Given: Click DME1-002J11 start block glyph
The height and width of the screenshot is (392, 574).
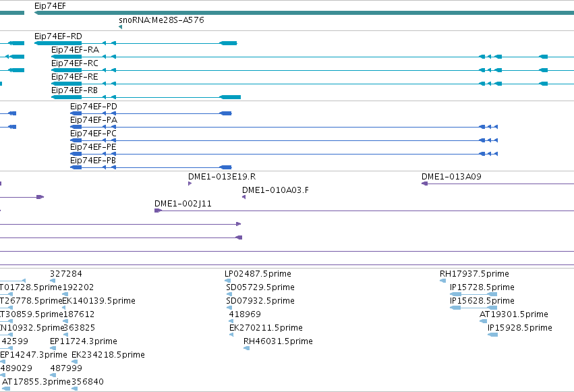Looking at the screenshot, I should [158, 211].
